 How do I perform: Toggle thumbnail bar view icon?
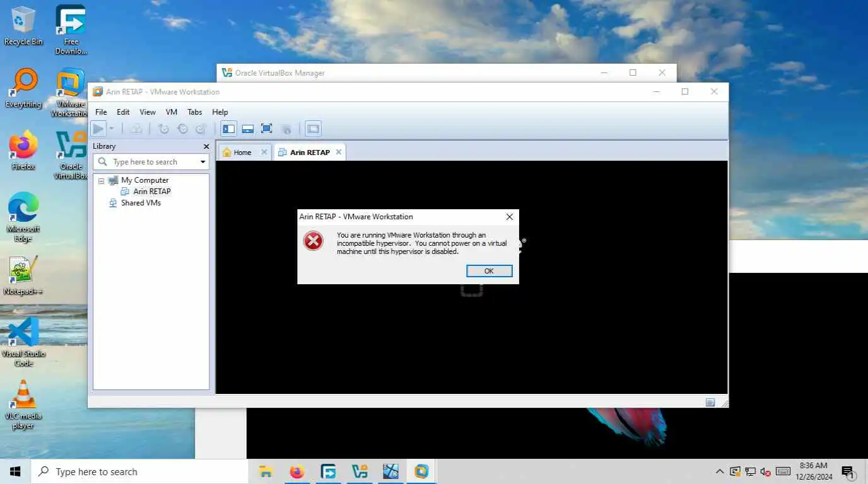[x=248, y=129]
